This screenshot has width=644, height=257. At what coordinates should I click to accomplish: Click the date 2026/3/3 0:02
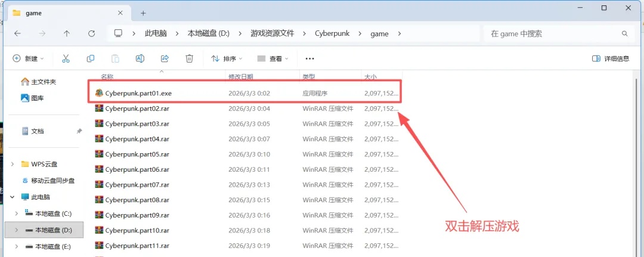pos(249,93)
